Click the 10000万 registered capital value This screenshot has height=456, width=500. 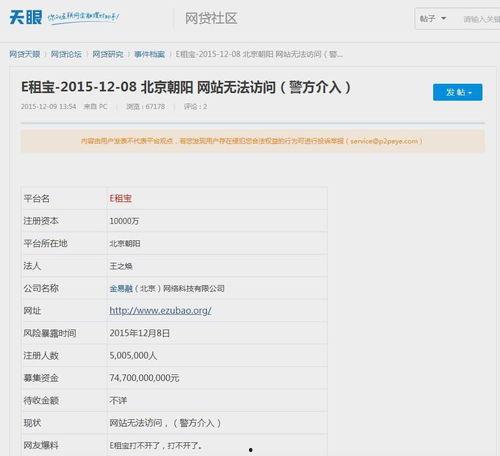click(x=124, y=221)
